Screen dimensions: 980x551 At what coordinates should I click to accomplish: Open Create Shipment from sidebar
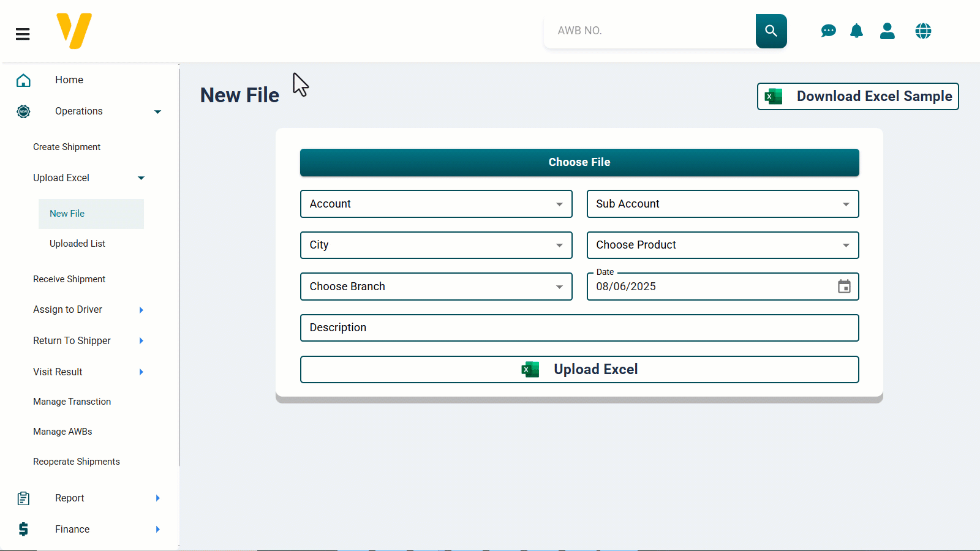click(x=67, y=146)
